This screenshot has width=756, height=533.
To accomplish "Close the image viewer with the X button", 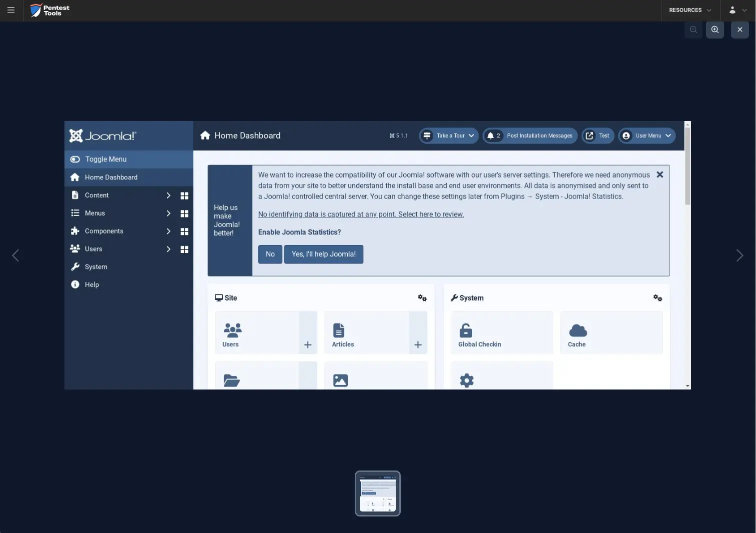I will point(740,29).
